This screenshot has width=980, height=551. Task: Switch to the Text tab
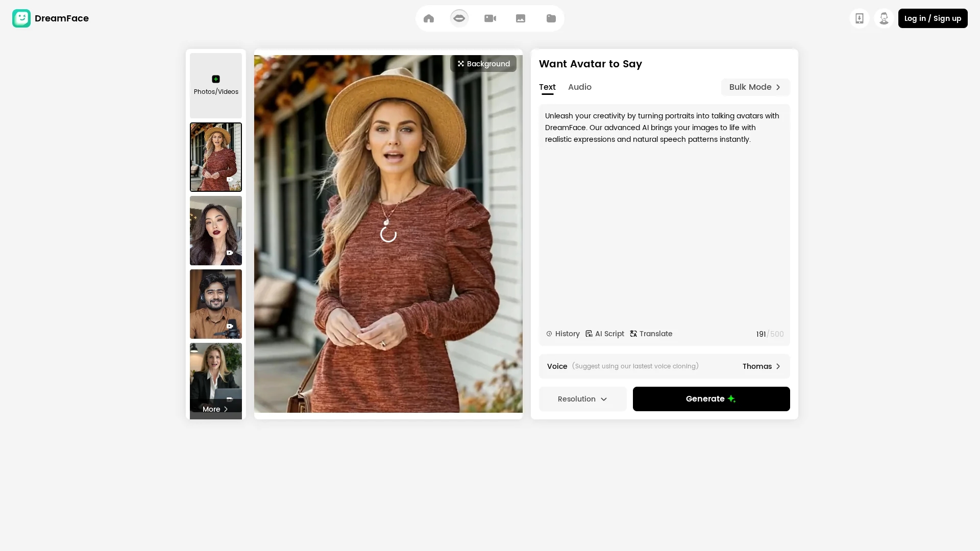point(547,87)
